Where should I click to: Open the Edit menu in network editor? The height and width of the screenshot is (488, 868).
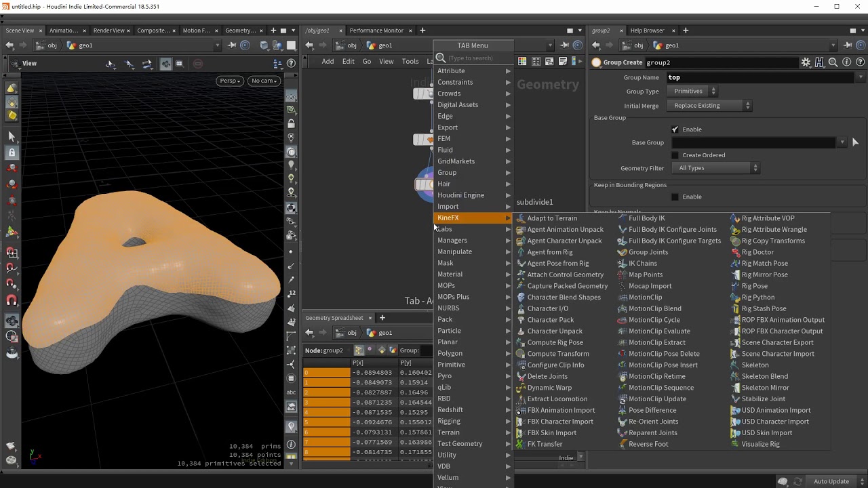(x=348, y=61)
